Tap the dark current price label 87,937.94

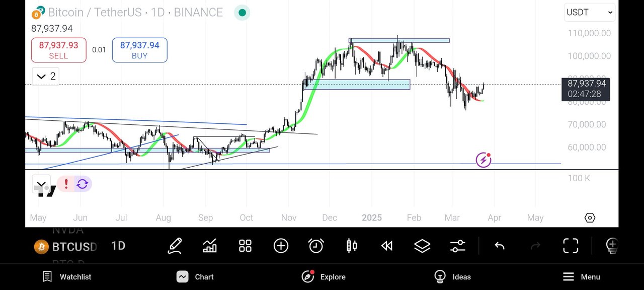tap(586, 89)
